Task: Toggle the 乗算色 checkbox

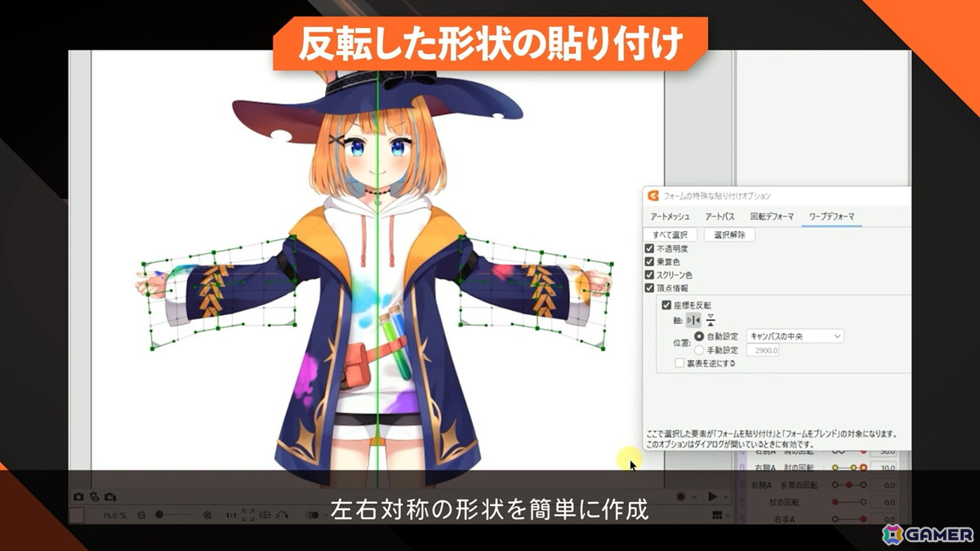Action: (x=649, y=262)
